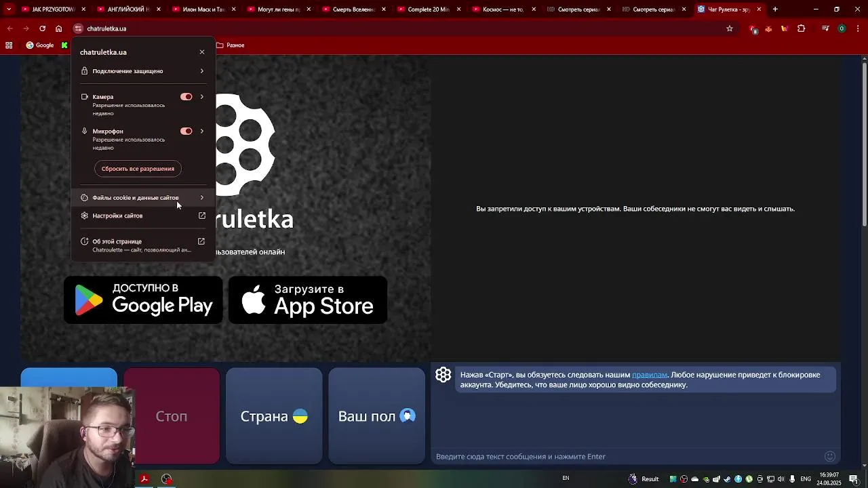The height and width of the screenshot is (488, 868).
Task: Turn off the Камера permission switch
Action: coord(186,97)
